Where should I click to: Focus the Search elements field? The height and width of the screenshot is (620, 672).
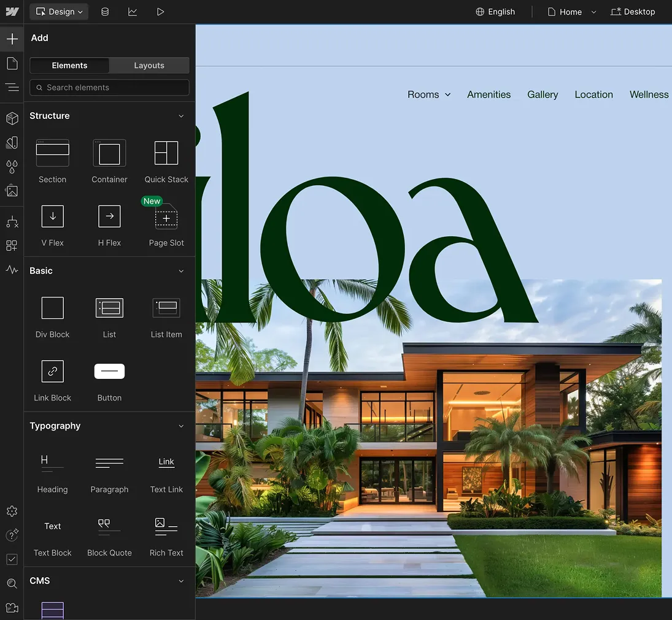coord(109,87)
